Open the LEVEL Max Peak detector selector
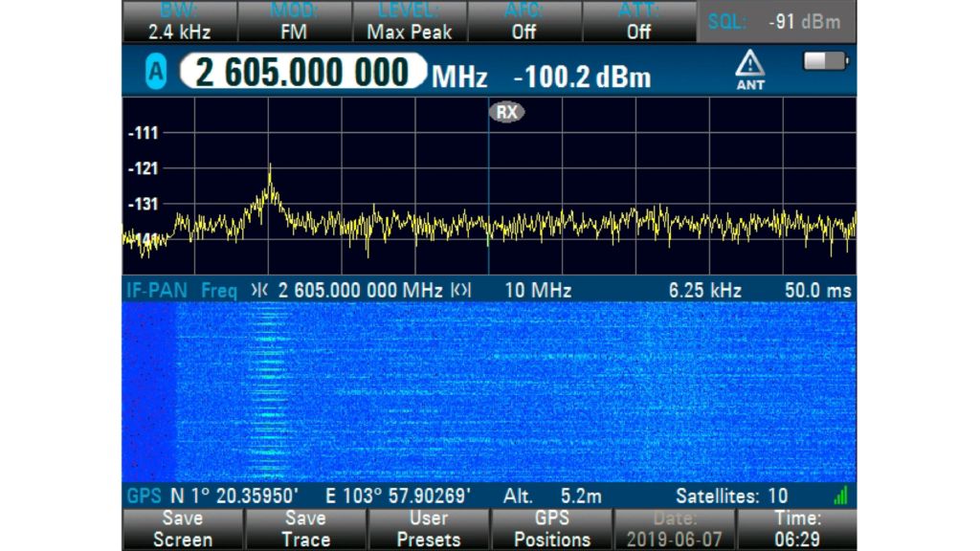Screen dimensions: 980x551 click(409, 21)
